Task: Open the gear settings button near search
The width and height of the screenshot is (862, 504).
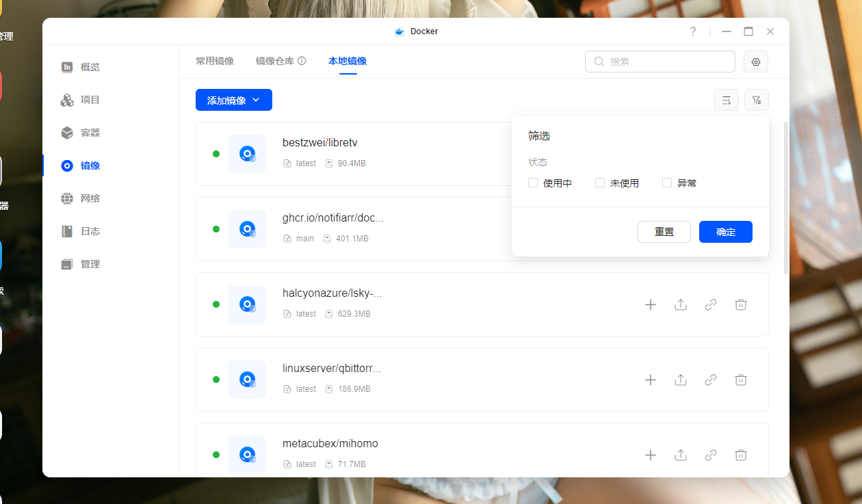Action: [756, 62]
